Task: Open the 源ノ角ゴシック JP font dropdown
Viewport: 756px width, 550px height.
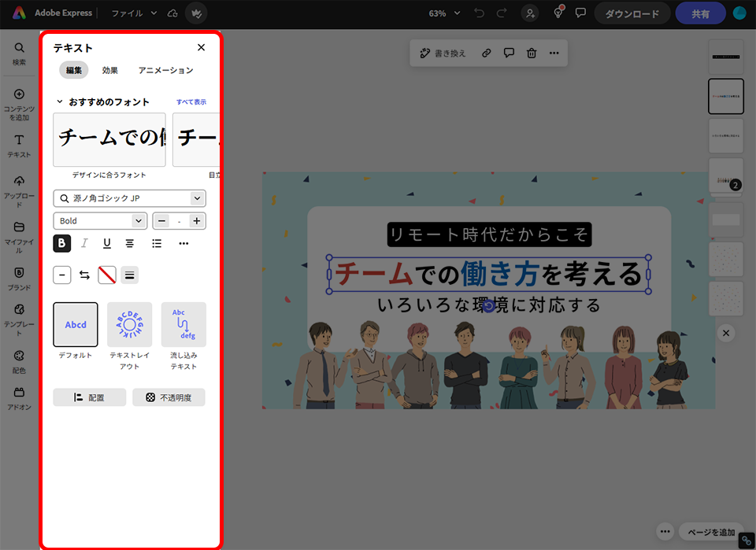Action: (x=130, y=198)
